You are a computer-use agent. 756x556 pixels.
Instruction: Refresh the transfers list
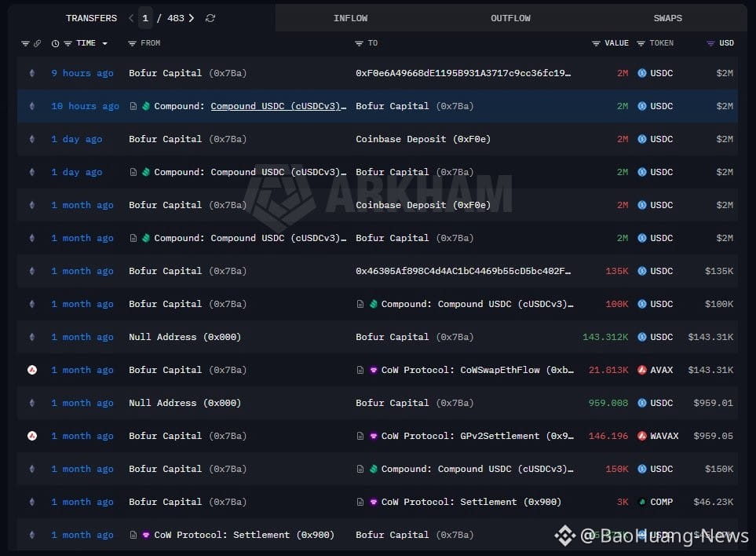[210, 18]
